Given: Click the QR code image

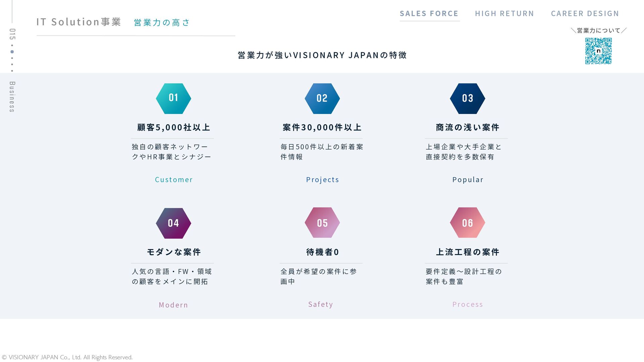Looking at the screenshot, I should point(598,51).
